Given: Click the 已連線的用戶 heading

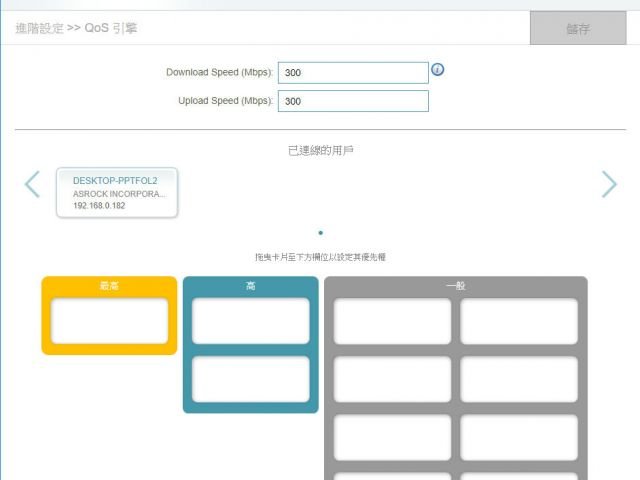Looking at the screenshot, I should click(x=320, y=151).
